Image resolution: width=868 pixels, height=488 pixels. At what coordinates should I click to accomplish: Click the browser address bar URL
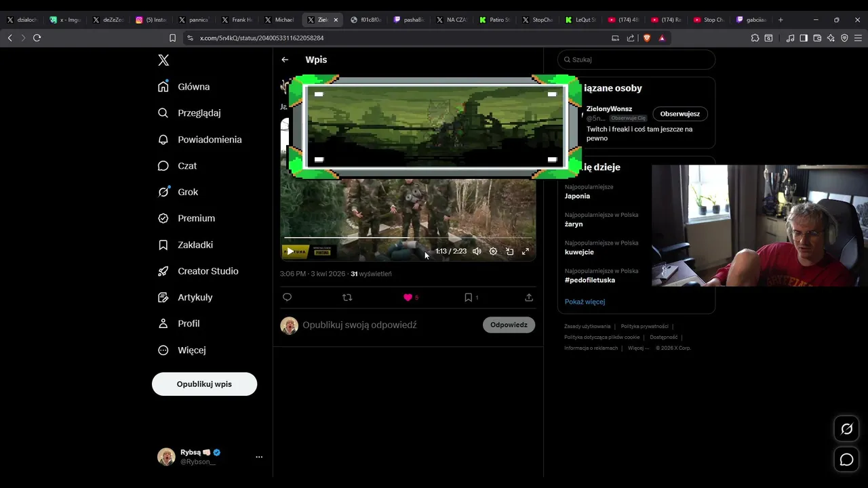pos(261,38)
